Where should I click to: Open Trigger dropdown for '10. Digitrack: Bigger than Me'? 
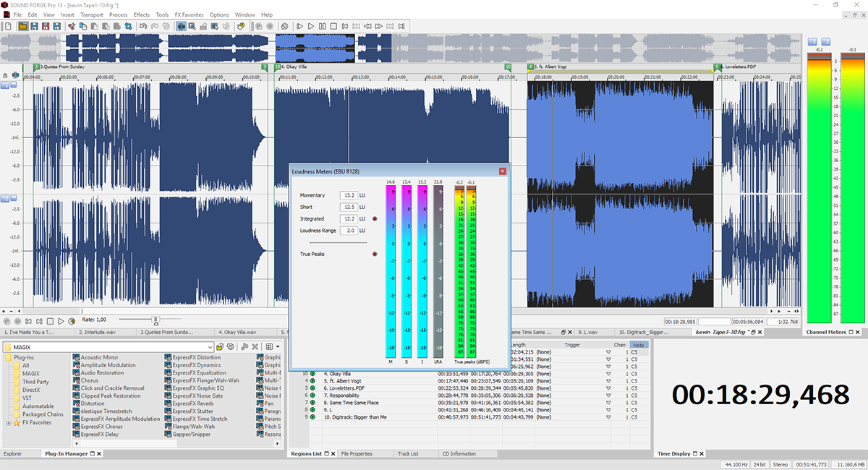pyautogui.click(x=609, y=417)
